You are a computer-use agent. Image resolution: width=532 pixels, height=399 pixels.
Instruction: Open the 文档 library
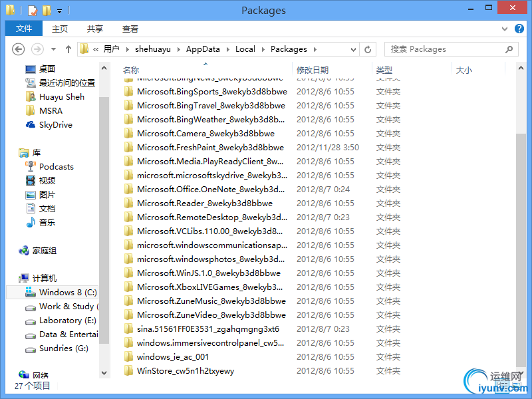click(x=47, y=209)
